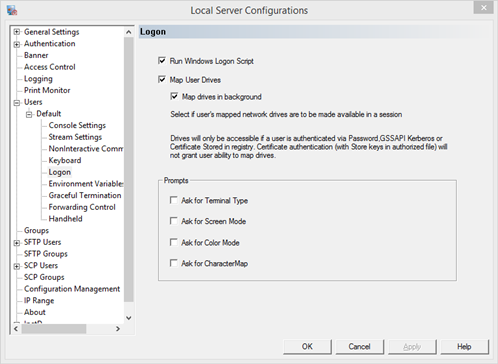Select the Logon tree item
The image size is (498, 364).
click(60, 172)
